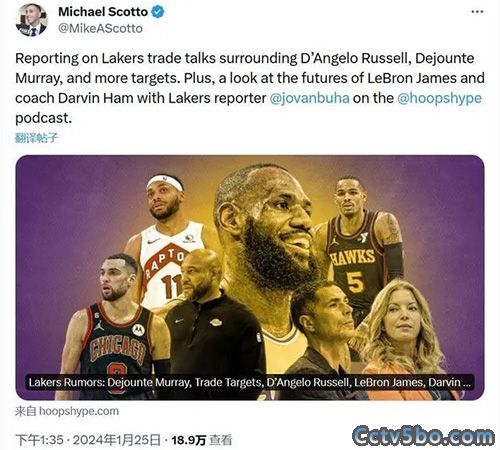Open the @MikeAScotto handle

pos(100,29)
